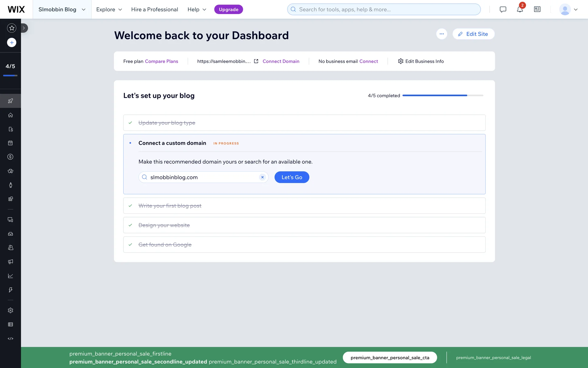Click the Compare Plans link
The image size is (588, 368).
161,61
